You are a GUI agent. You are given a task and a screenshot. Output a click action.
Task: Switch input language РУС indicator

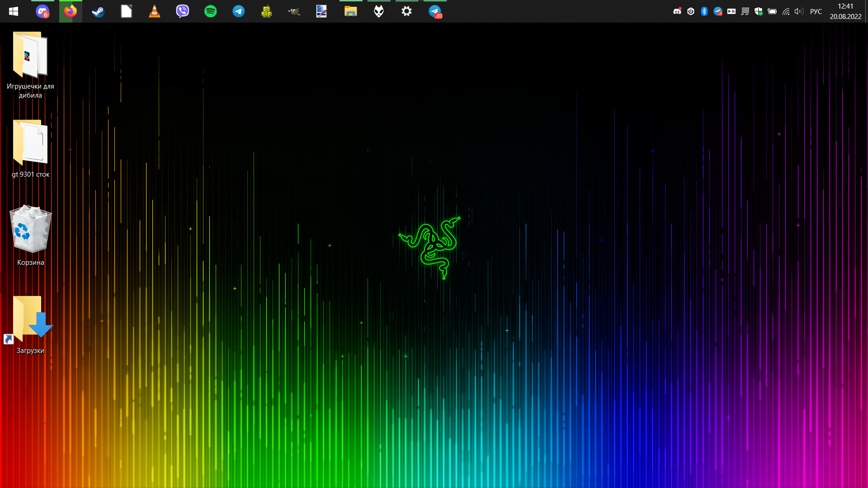816,12
